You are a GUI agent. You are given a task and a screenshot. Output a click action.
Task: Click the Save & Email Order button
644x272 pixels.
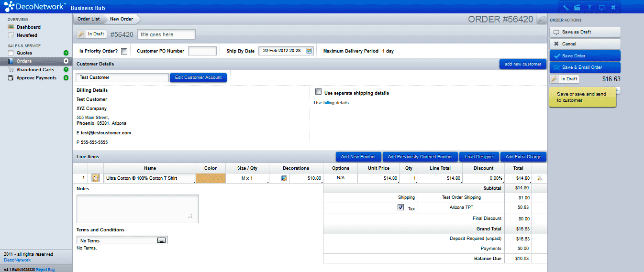(585, 67)
